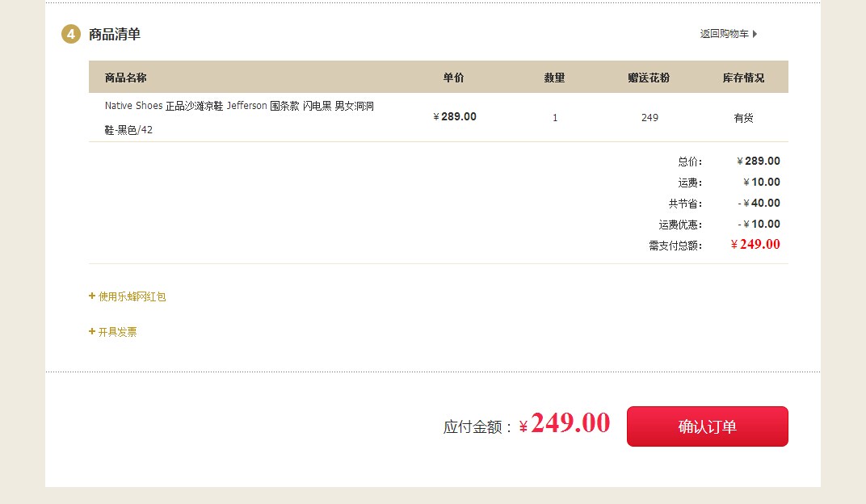Click the arrow beside 返回购物车
866x504 pixels.
755,34
